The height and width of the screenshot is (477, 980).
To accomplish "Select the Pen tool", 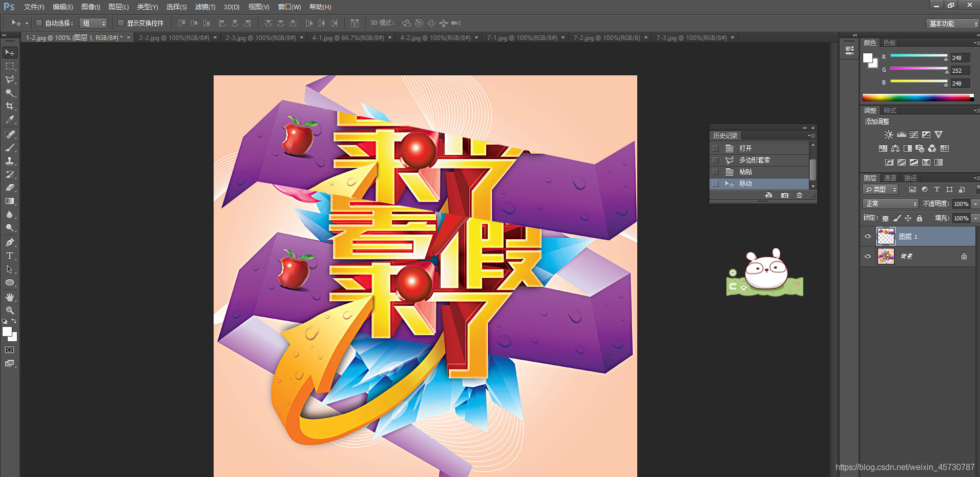I will (10, 242).
